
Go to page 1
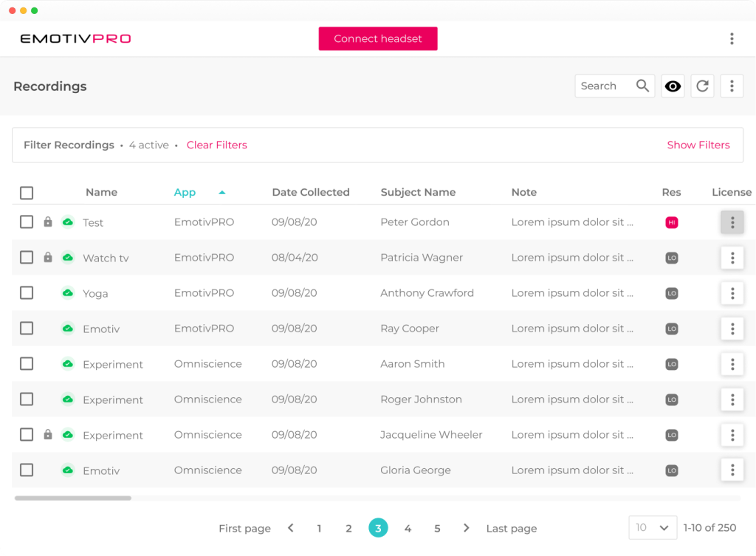click(319, 529)
